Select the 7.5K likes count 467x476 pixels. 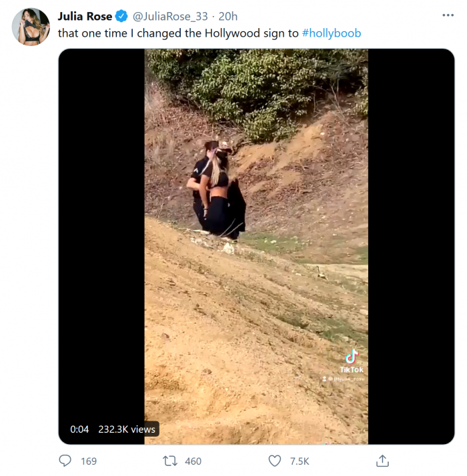tap(300, 461)
